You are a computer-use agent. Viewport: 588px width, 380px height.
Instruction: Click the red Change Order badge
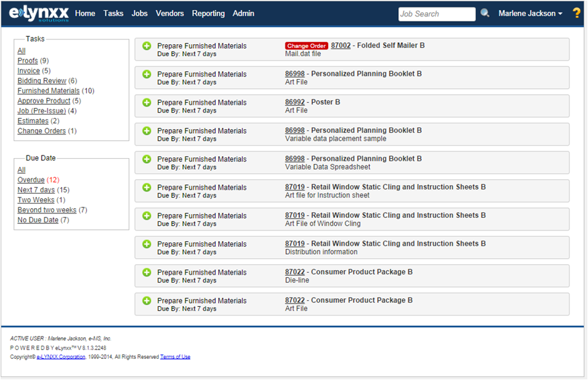(306, 46)
